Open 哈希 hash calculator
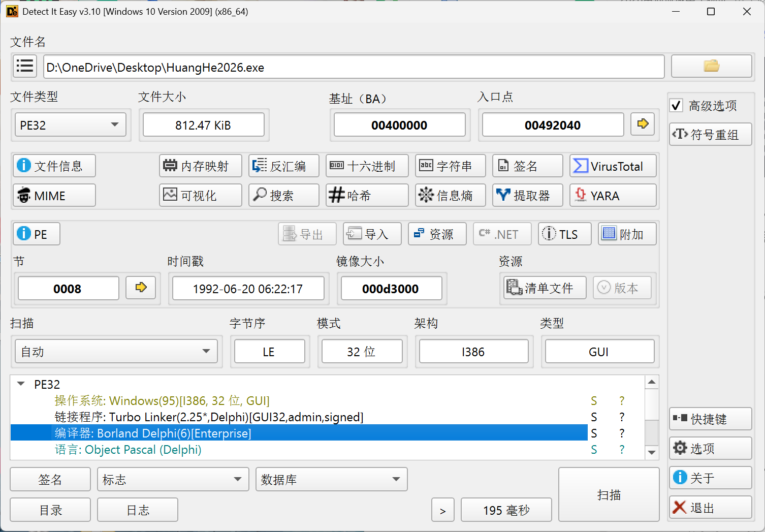 [x=367, y=195]
